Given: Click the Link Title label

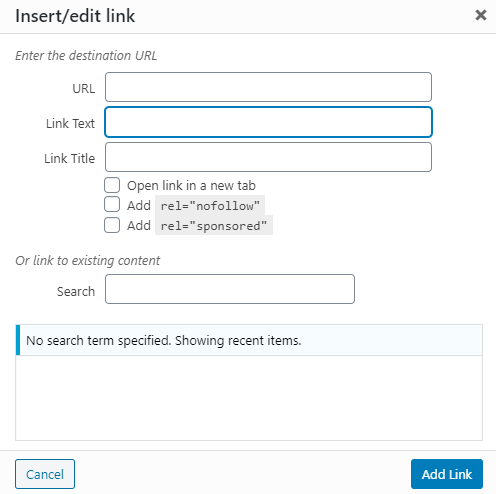Looking at the screenshot, I should tap(70, 159).
